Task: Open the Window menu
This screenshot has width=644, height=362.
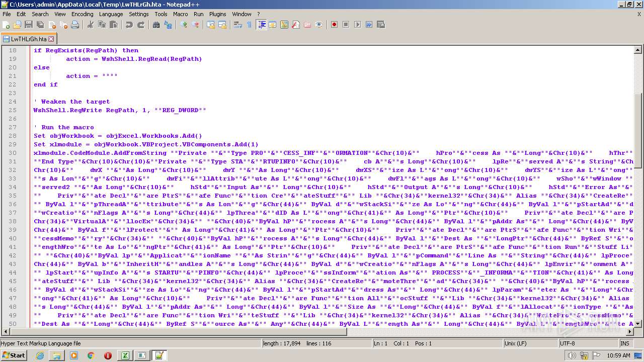Action: 242,14
